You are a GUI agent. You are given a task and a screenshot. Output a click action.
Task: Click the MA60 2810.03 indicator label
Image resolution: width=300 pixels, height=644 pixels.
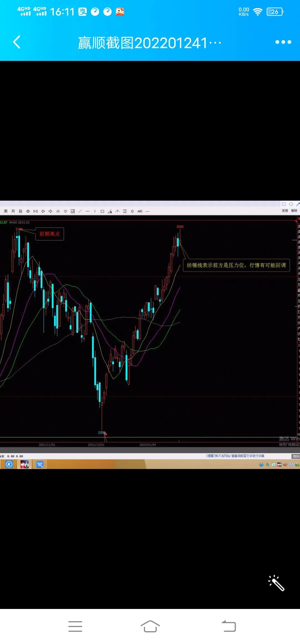tap(19, 222)
